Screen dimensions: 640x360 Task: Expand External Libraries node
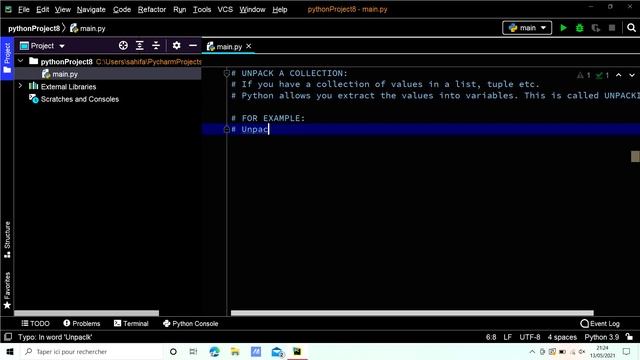tap(20, 86)
